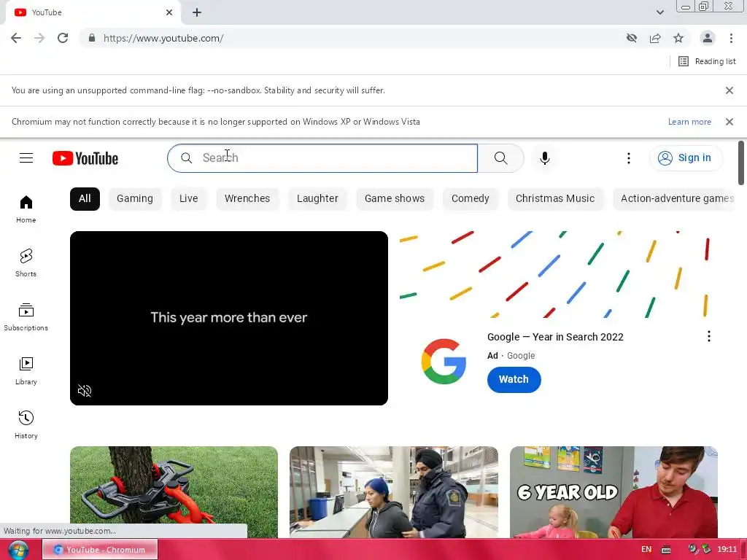Viewport: 747px width, 560px height.
Task: Open the tree wrench tool video thumbnail
Action: (x=174, y=492)
